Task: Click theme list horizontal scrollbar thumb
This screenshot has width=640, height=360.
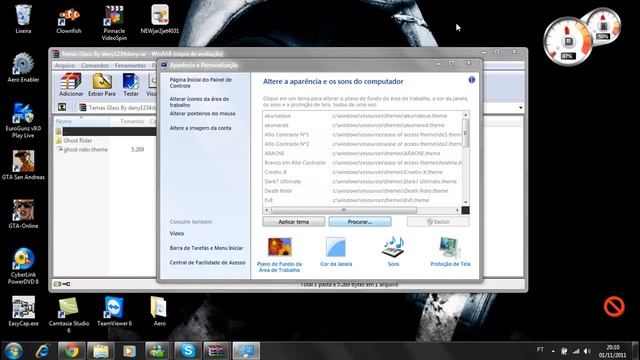Action: click(x=344, y=210)
